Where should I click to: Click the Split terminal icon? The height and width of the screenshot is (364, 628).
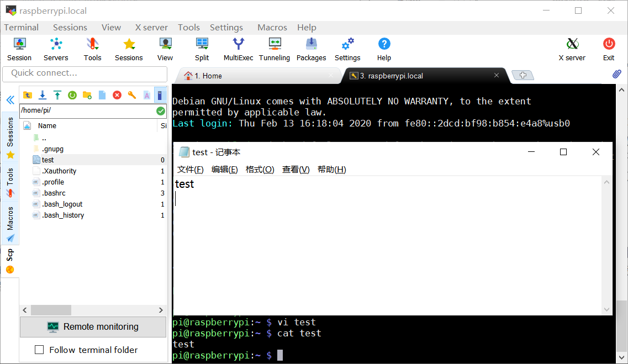202,49
